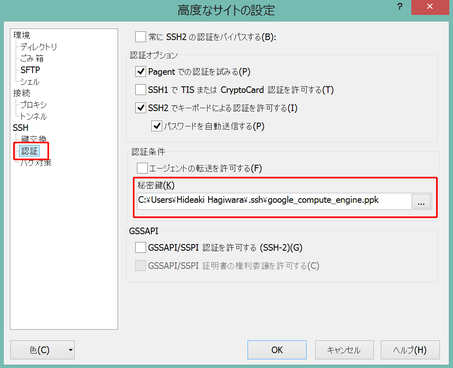
Task: Open the SFTP settings page
Action: pos(30,70)
